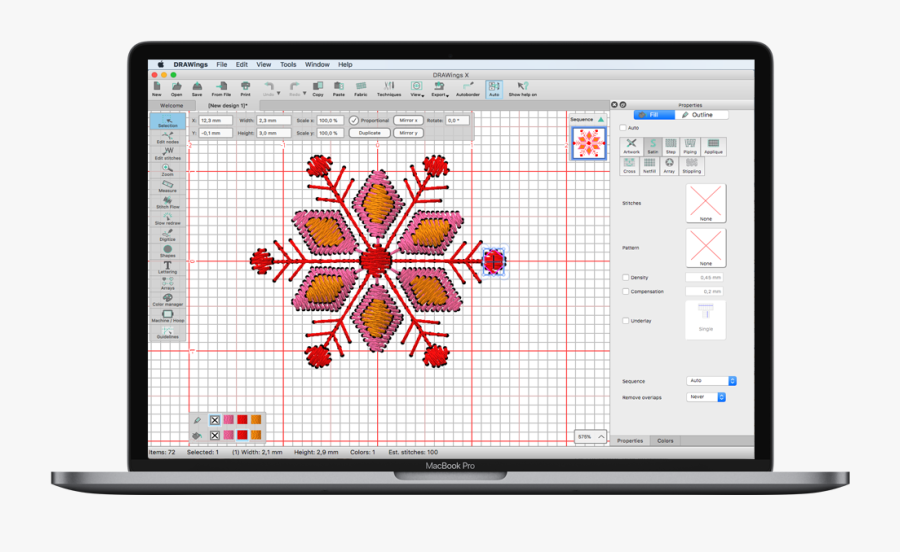Screen dimensions: 900x552
Task: Open the Arrays tool
Action: point(168,283)
